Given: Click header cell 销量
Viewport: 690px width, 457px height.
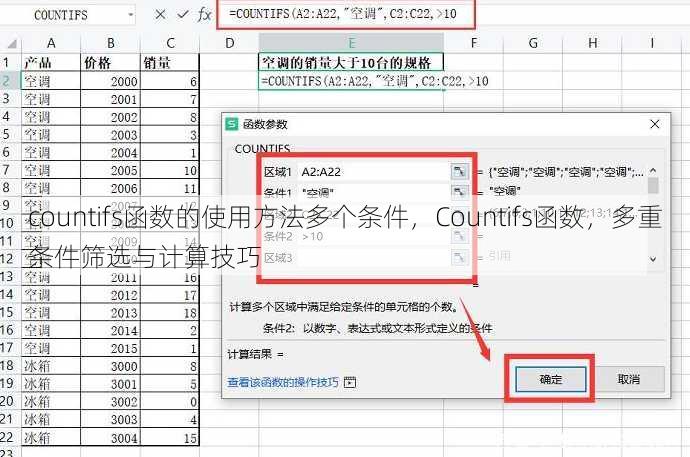Looking at the screenshot, I should coord(170,63).
